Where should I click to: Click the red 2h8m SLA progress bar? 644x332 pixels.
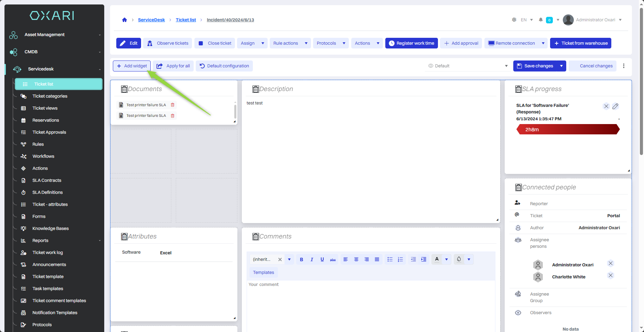point(568,130)
